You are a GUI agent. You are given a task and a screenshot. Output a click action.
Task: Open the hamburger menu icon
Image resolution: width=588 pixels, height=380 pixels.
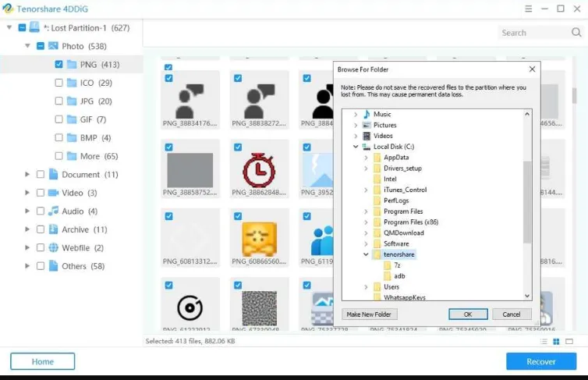pos(529,9)
